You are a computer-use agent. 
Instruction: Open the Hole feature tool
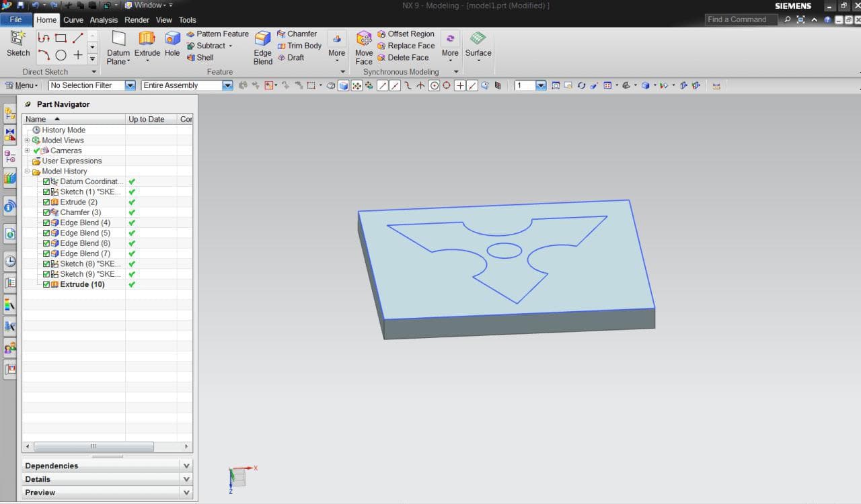coord(172,44)
